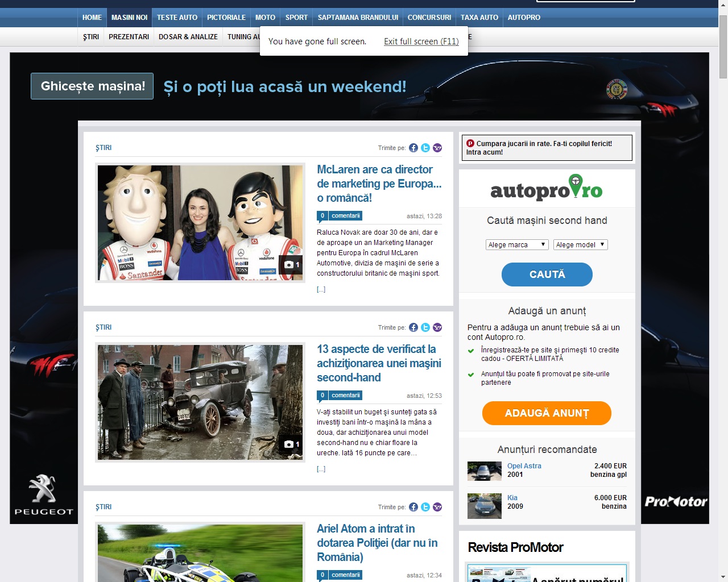Viewport: 728px width, 582px height.
Task: Click the 'Ghicește mașina!' banner button
Action: (92, 86)
